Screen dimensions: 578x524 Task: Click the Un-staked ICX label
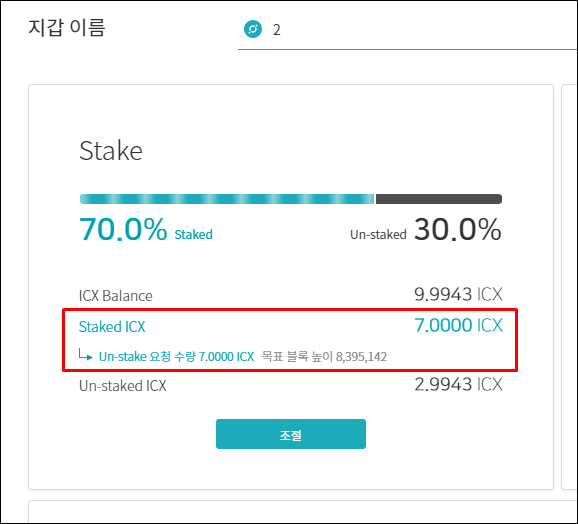123,386
